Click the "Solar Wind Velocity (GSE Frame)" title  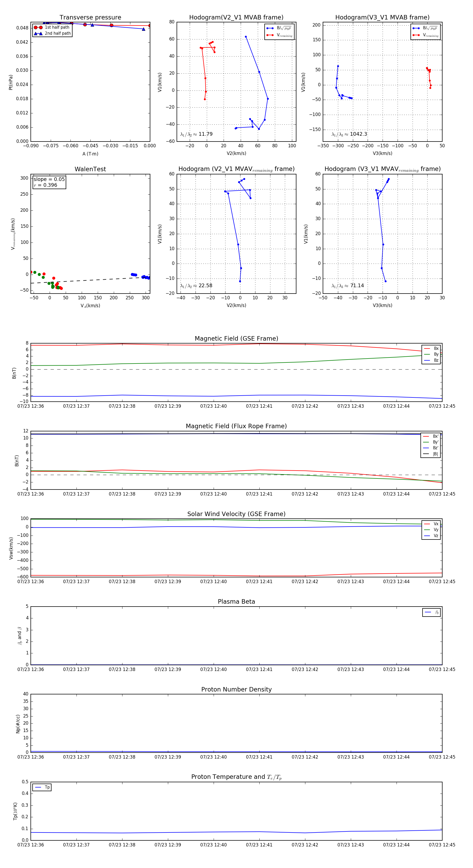(x=236, y=514)
